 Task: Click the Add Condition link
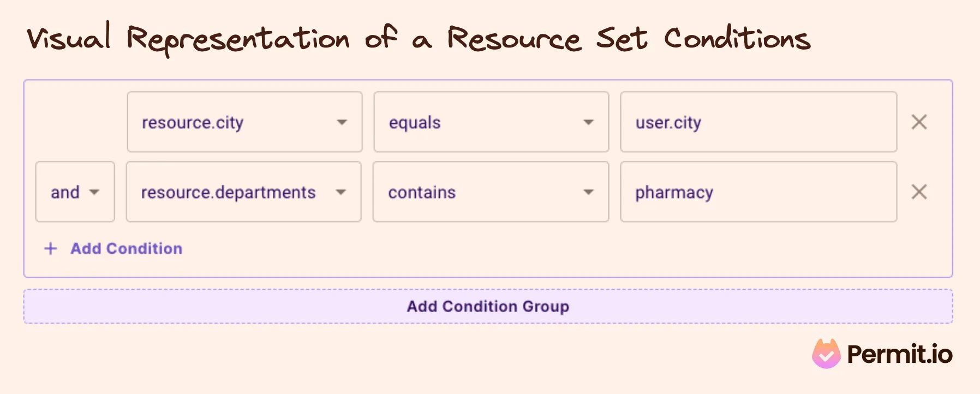pyautogui.click(x=126, y=248)
